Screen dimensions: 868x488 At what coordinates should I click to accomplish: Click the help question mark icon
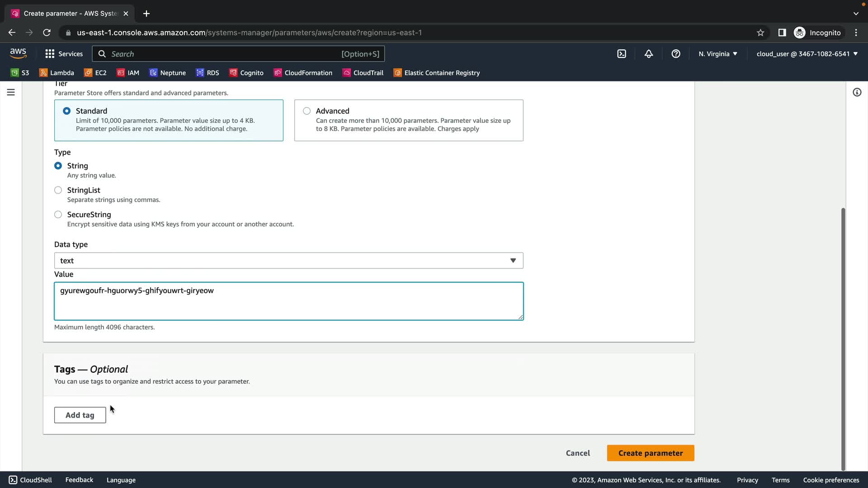point(676,54)
